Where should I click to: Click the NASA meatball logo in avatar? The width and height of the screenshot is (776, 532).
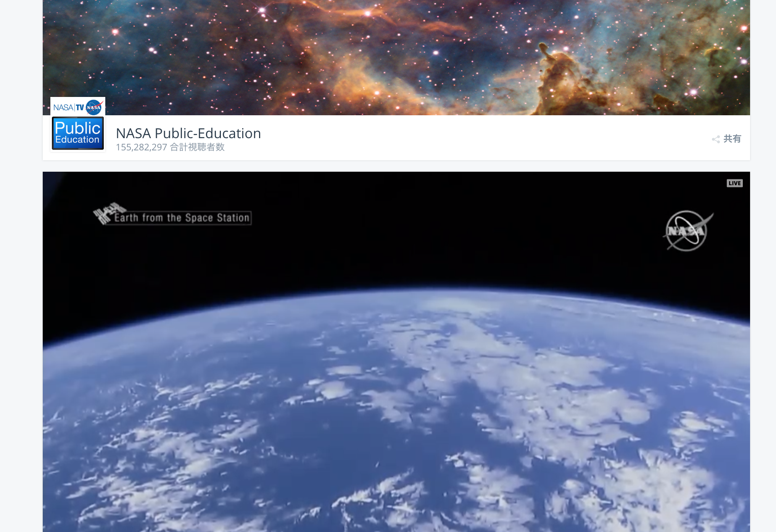94,107
